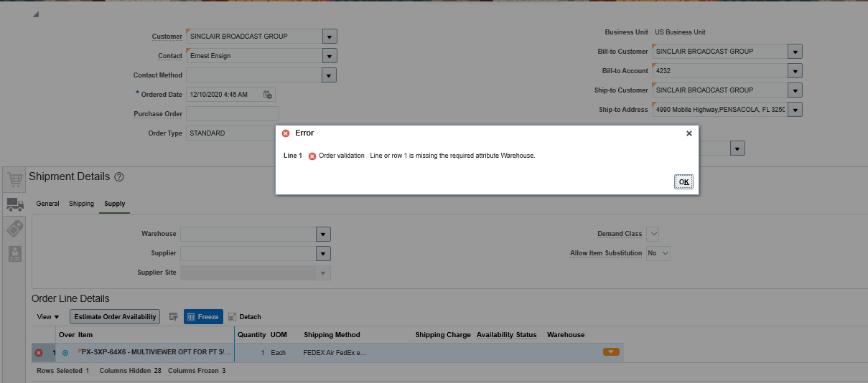868x383 pixels.
Task: Click the error icon on order line 1
Action: coord(39,353)
